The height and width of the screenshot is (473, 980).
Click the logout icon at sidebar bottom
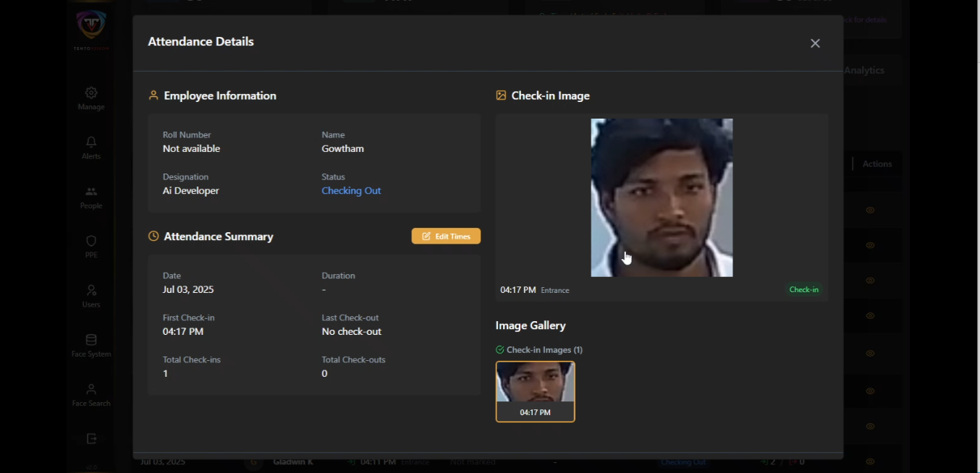90,438
